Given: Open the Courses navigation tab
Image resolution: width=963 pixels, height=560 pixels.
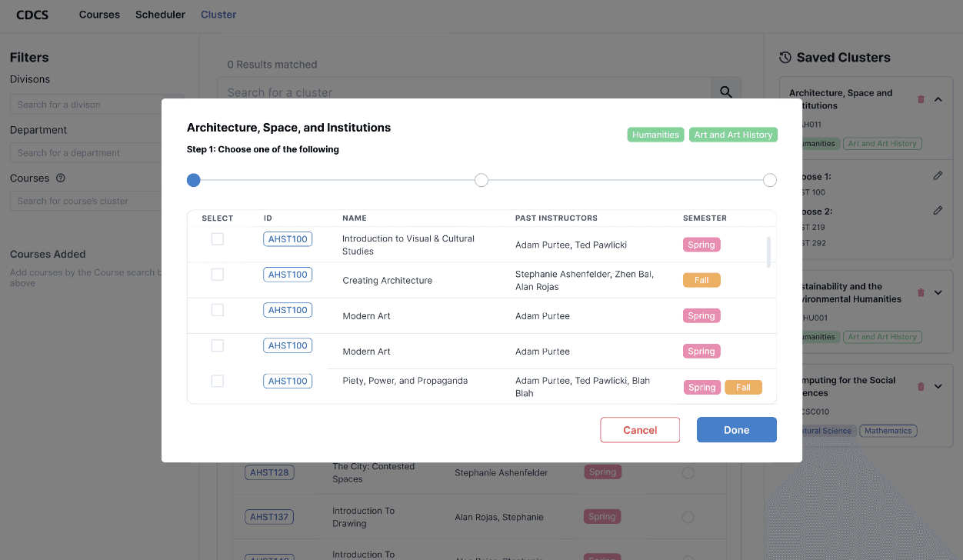Looking at the screenshot, I should (x=99, y=15).
